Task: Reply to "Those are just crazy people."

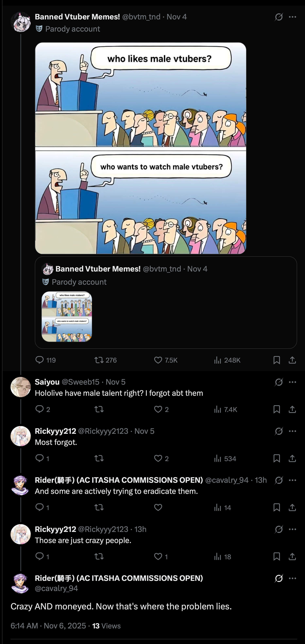Action: coord(39,556)
